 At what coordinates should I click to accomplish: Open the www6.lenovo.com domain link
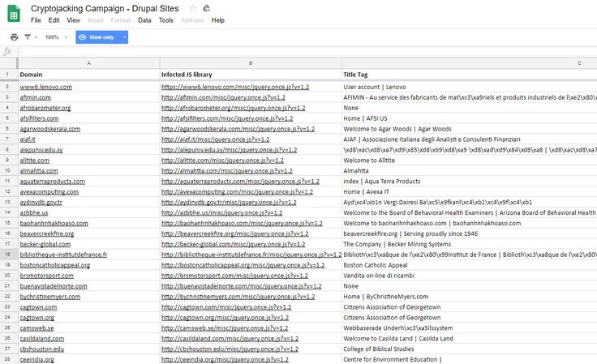click(x=45, y=87)
